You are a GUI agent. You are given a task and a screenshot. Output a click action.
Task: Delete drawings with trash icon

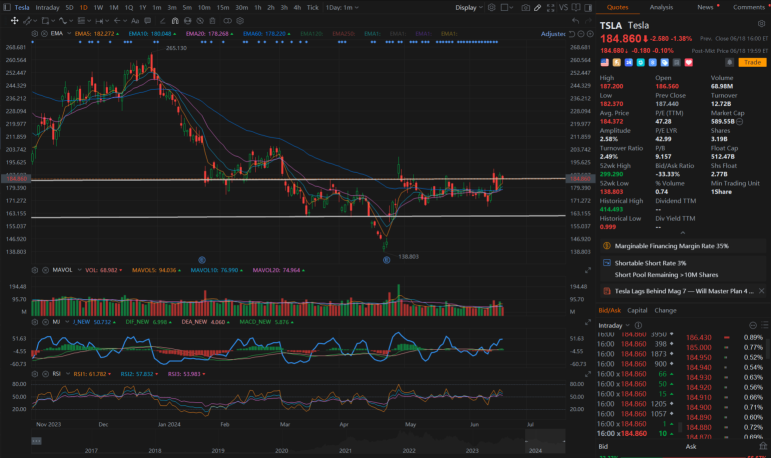pos(212,21)
